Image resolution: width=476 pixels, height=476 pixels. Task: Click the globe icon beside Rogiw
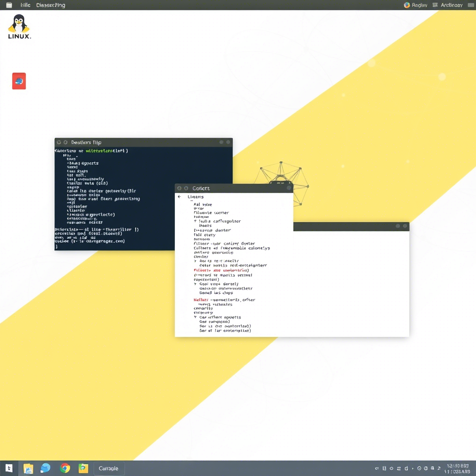407,5
